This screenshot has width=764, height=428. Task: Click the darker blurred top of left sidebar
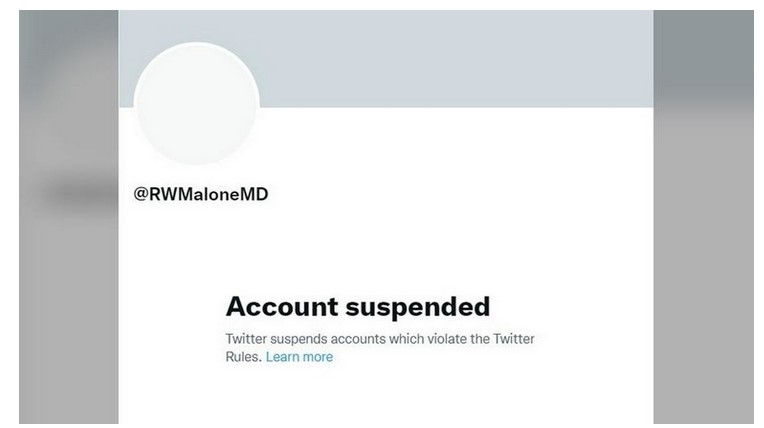tap(69, 54)
